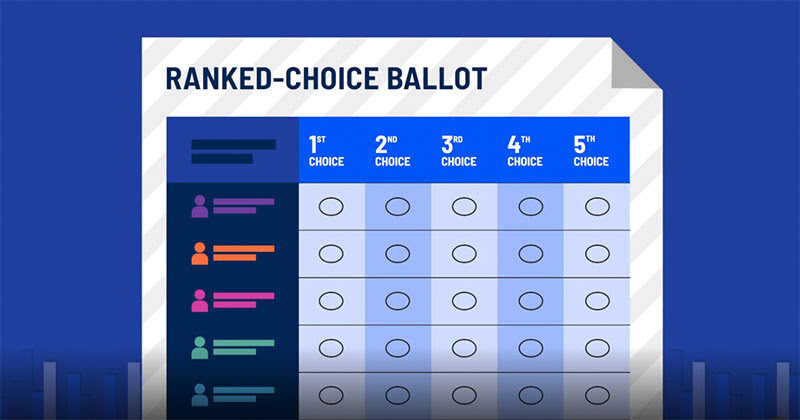Mark green candidate as 4th choice
Image resolution: width=800 pixels, height=420 pixels.
pos(531,348)
